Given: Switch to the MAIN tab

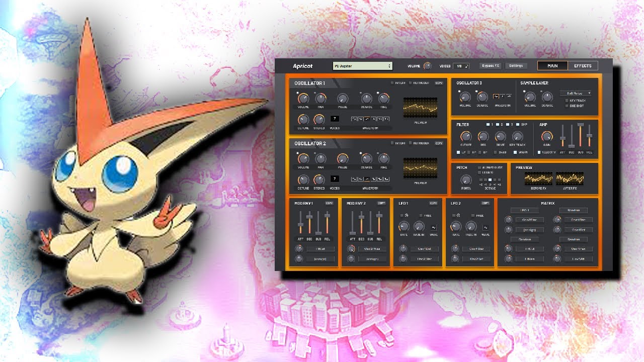Looking at the screenshot, I should (552, 66).
